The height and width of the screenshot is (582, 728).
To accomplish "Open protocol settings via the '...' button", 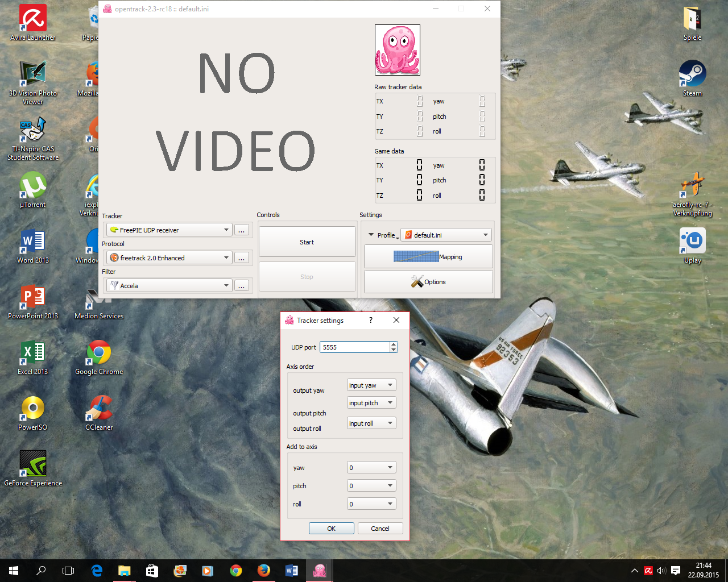I will pyautogui.click(x=242, y=258).
